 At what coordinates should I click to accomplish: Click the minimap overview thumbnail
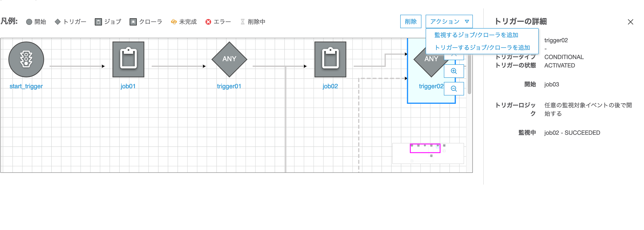(x=428, y=153)
